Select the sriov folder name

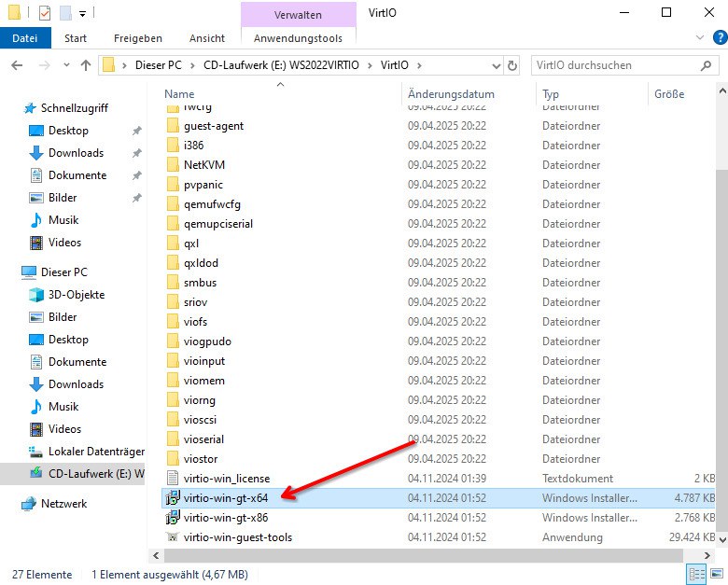point(195,302)
